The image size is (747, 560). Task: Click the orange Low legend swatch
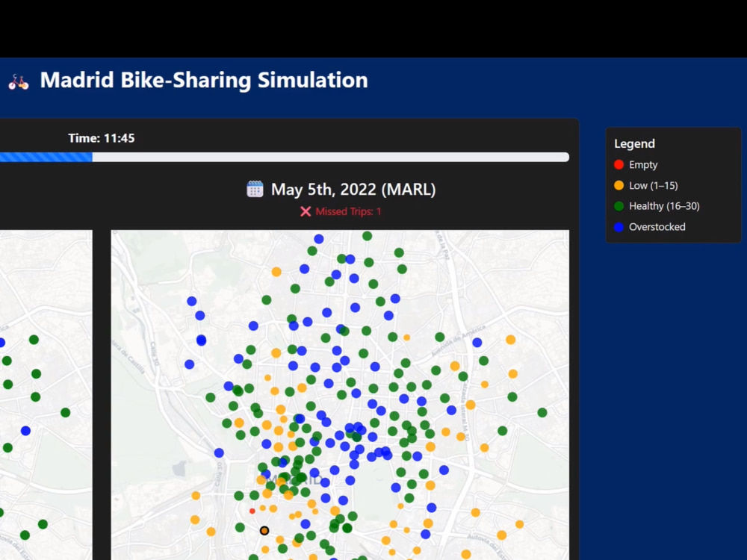pos(619,186)
